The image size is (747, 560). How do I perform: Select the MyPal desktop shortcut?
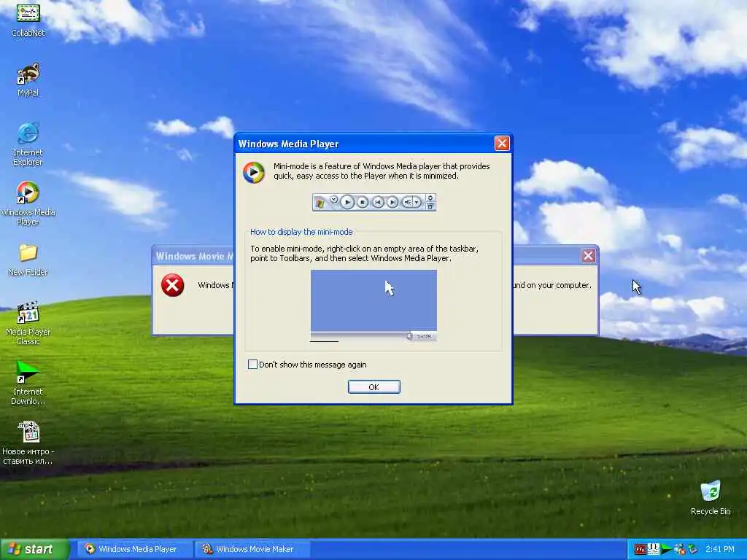pos(28,79)
